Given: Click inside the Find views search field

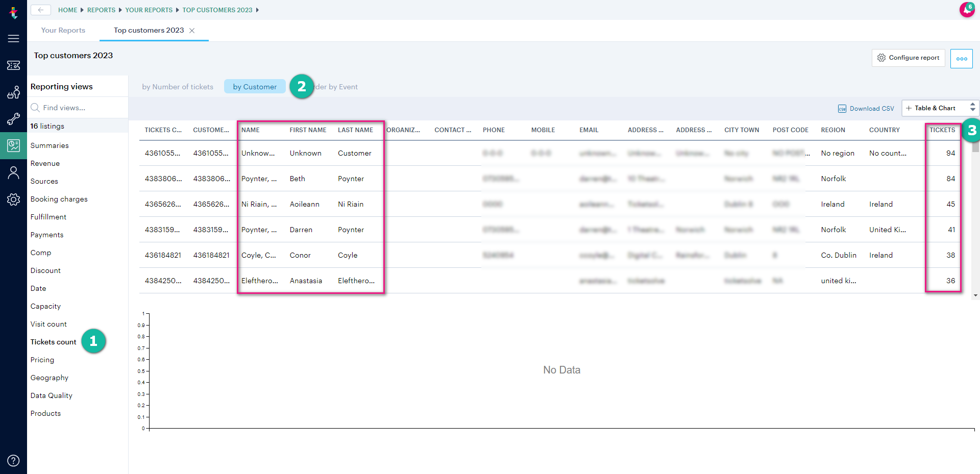Looking at the screenshot, I should pyautogui.click(x=71, y=108).
